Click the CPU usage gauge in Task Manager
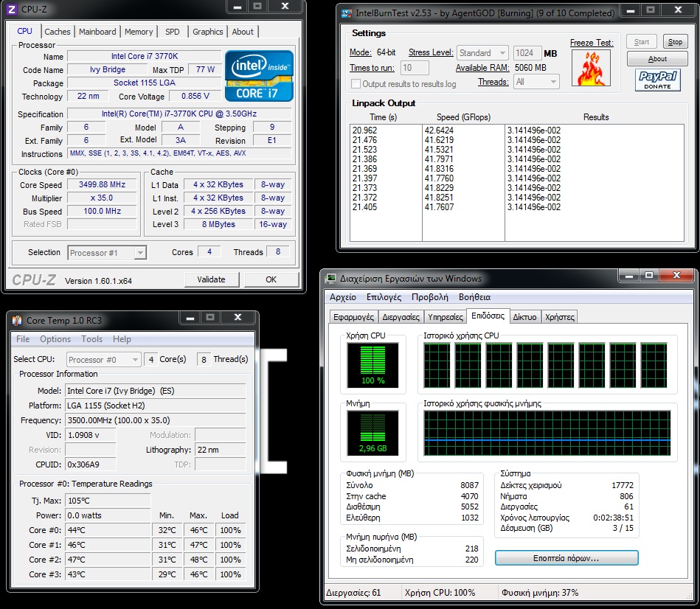The image size is (700, 609). pyautogui.click(x=372, y=365)
